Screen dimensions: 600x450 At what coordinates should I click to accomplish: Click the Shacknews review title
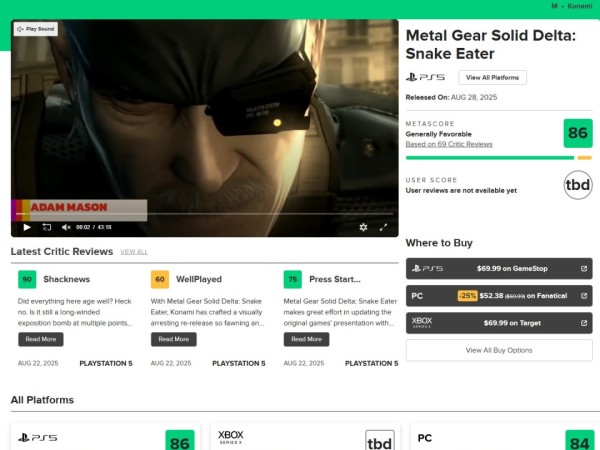tap(67, 279)
